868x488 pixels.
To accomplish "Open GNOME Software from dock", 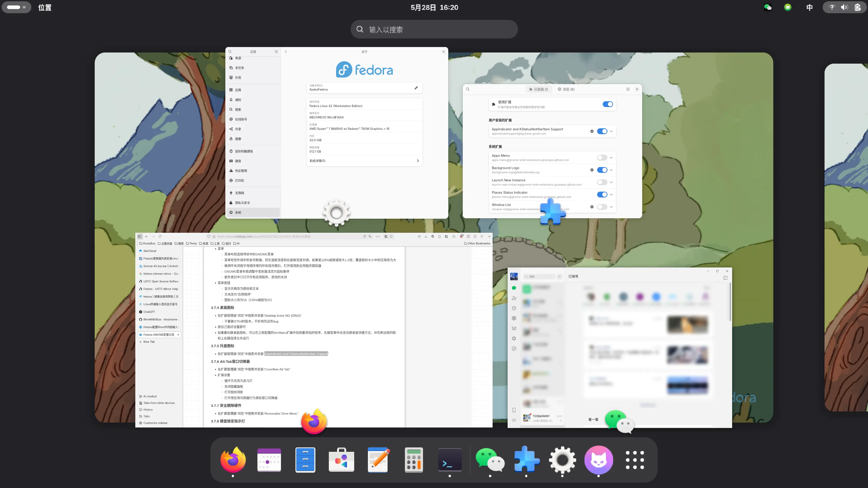I will pos(341,460).
